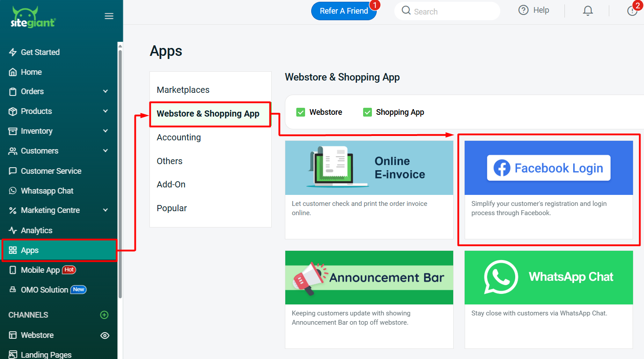Screen dimensions: 644x359
Task: Open the Help icon
Action: (523, 10)
